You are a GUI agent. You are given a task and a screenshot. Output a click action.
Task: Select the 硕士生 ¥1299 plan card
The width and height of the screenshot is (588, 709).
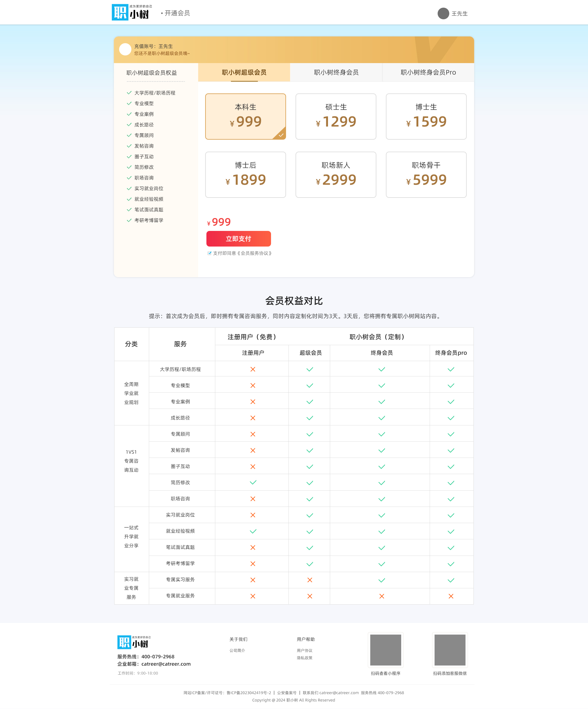click(x=336, y=116)
